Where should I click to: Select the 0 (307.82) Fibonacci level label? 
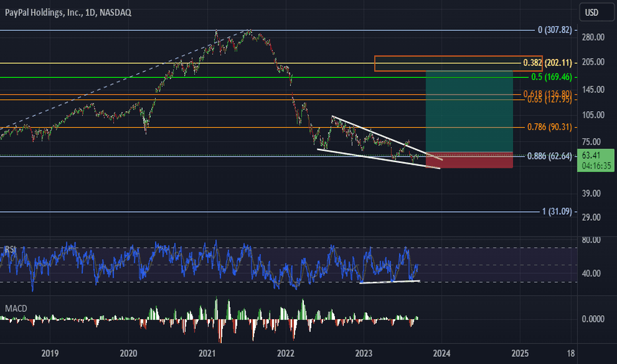coord(554,30)
